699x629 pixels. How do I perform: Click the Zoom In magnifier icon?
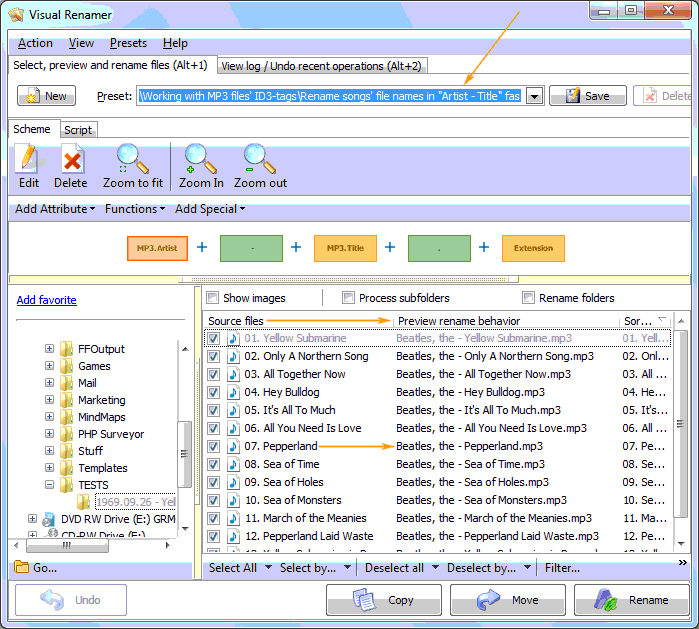coord(201,159)
